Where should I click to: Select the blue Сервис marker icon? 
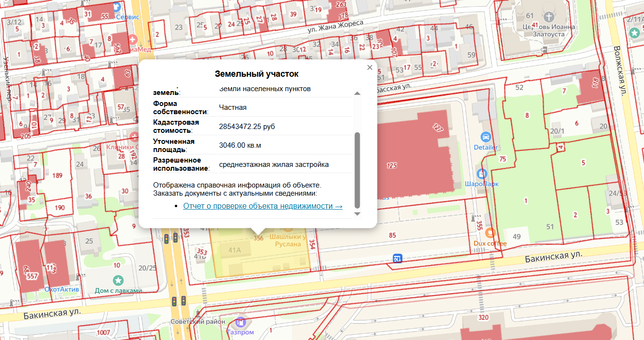[118, 7]
